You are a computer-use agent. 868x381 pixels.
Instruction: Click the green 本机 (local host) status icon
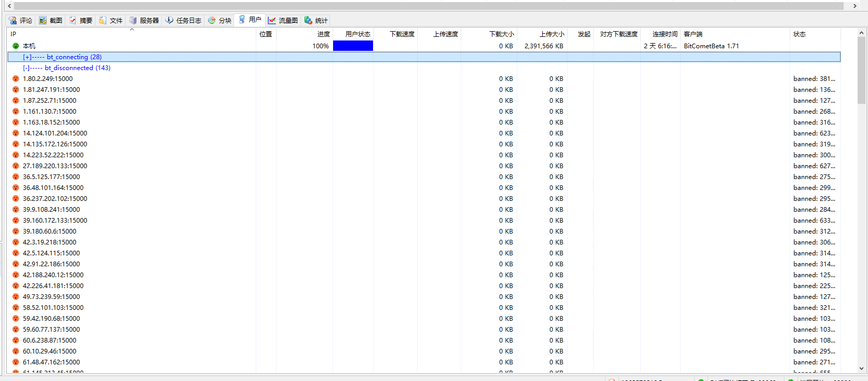point(16,46)
